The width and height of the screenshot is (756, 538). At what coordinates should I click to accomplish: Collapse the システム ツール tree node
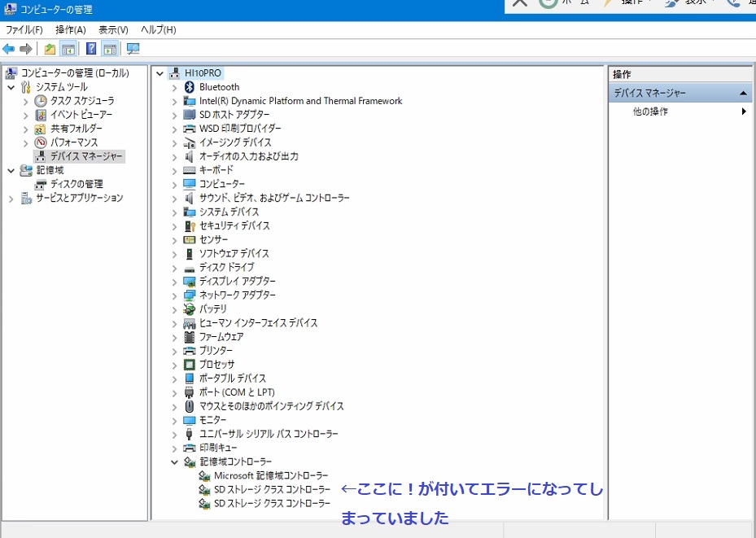11,87
